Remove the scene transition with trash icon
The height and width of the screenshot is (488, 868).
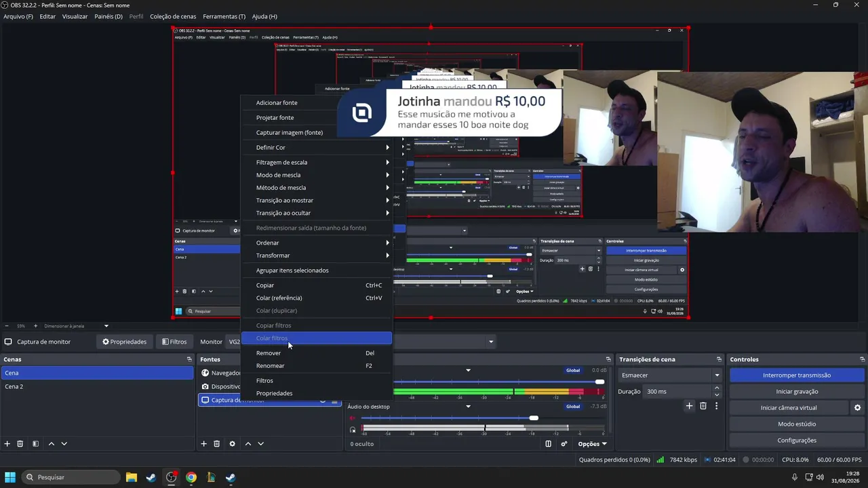(703, 406)
